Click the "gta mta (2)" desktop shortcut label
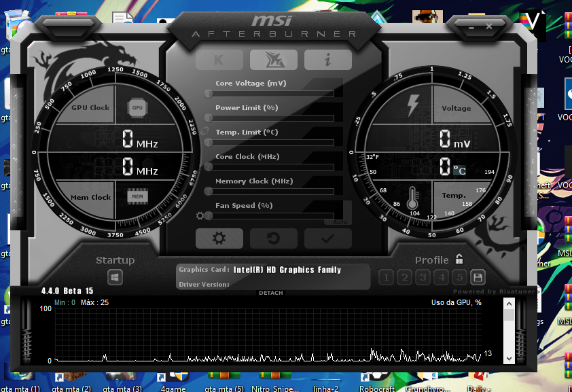The width and height of the screenshot is (572, 392). [x=71, y=389]
